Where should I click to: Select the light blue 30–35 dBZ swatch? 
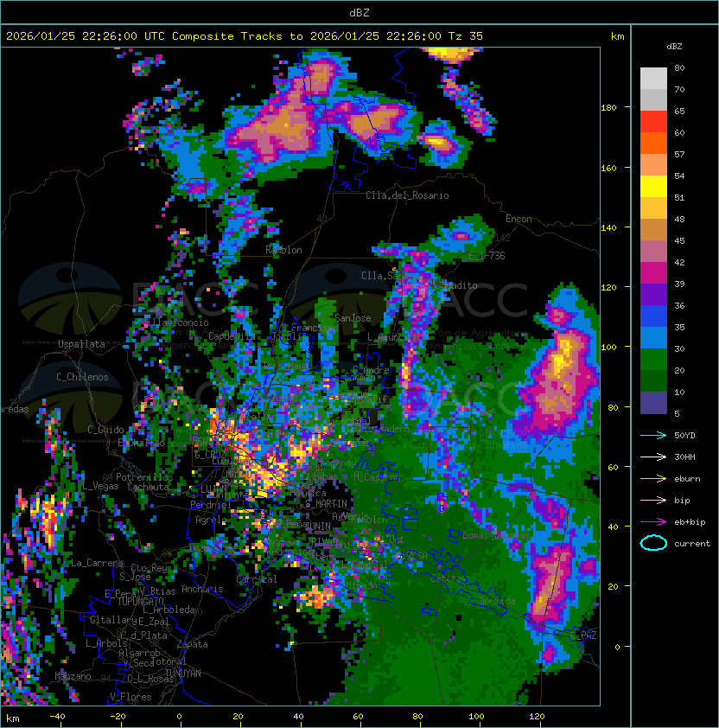tap(653, 337)
